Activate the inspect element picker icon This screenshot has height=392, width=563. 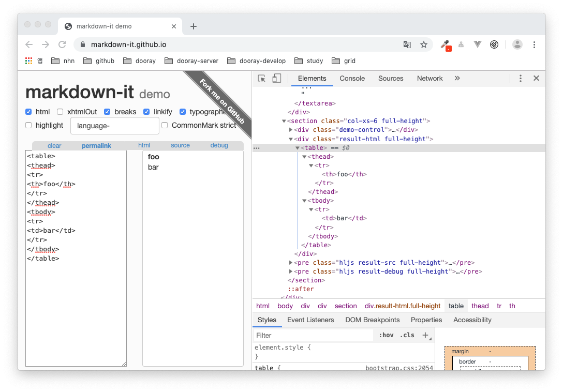262,78
